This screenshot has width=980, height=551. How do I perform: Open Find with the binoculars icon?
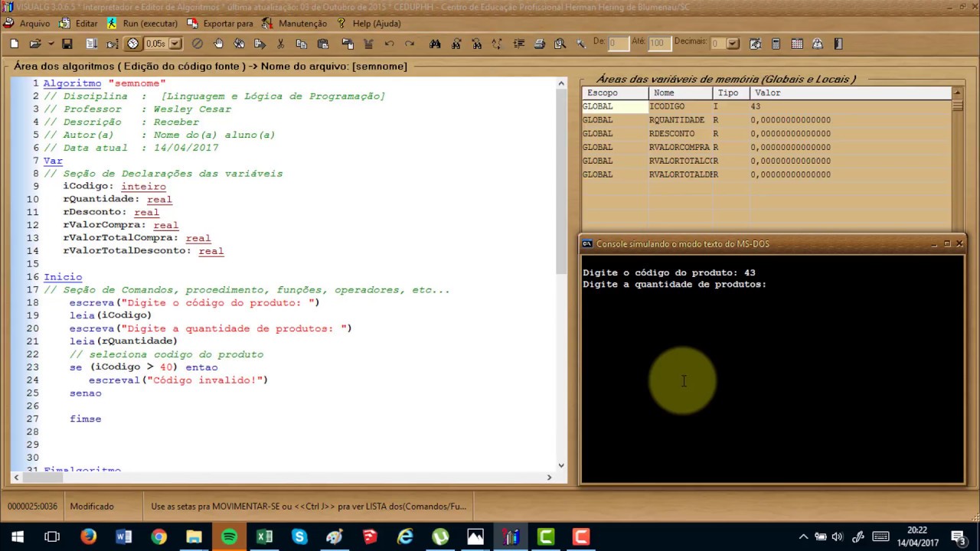click(435, 44)
